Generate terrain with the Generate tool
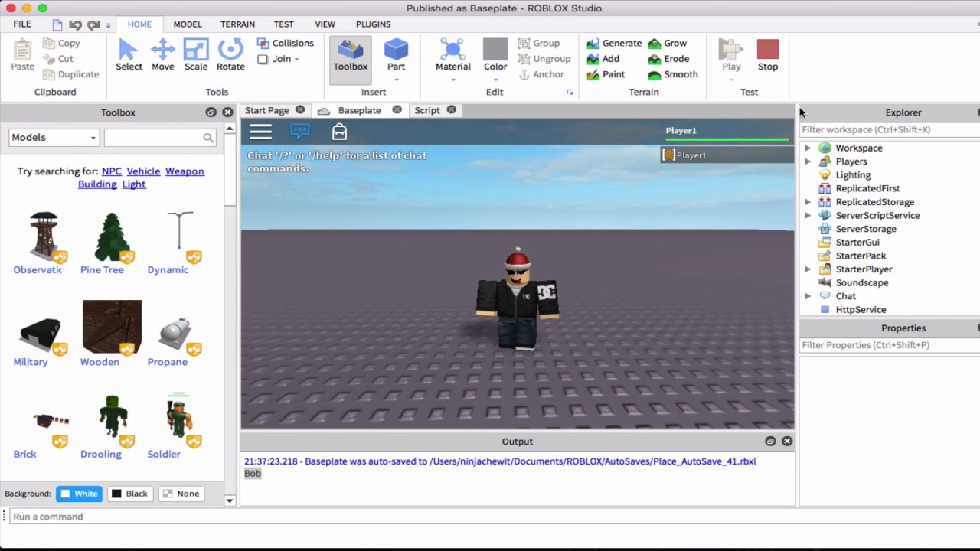Screen dimensions: 980x551 614,44
